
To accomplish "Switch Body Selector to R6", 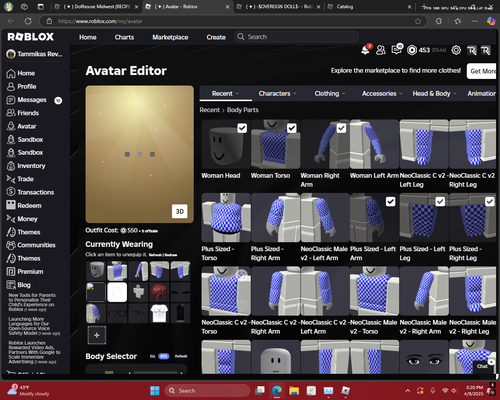I will (153, 356).
